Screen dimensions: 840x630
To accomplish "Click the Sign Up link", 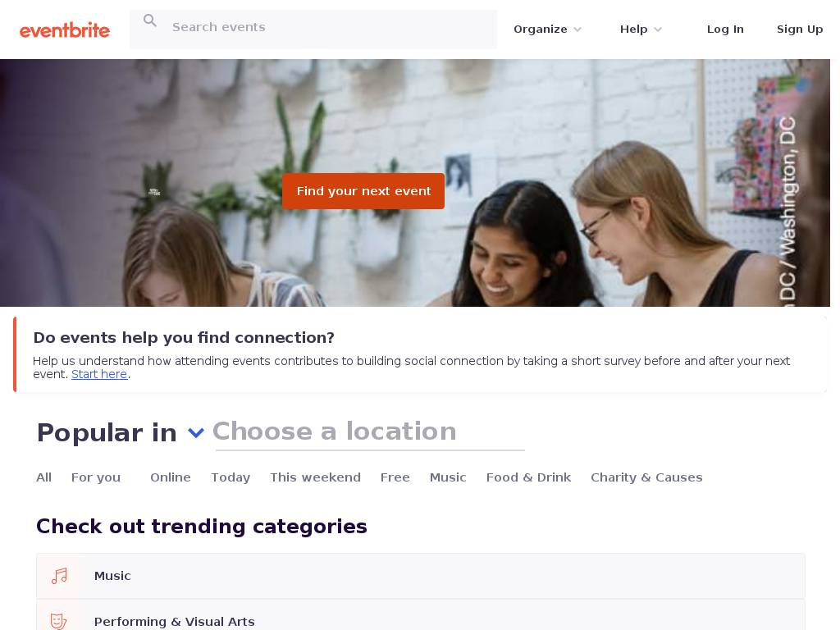I will click(x=800, y=30).
